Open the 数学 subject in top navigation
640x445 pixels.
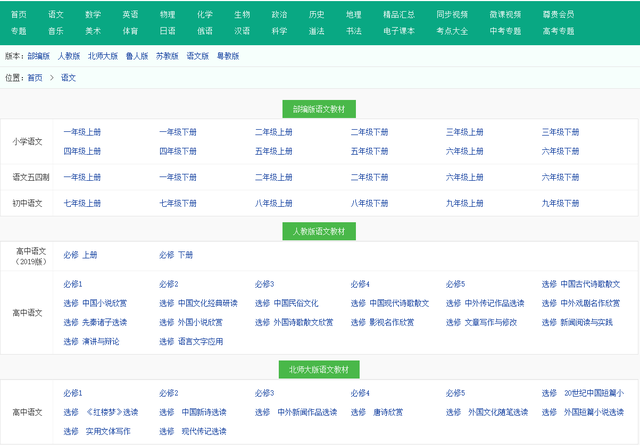click(93, 15)
